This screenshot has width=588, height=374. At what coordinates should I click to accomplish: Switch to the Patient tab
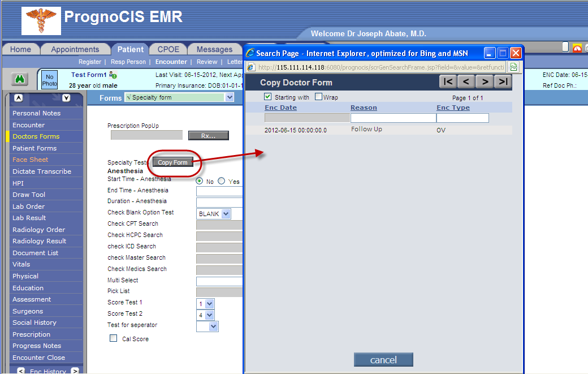(130, 49)
